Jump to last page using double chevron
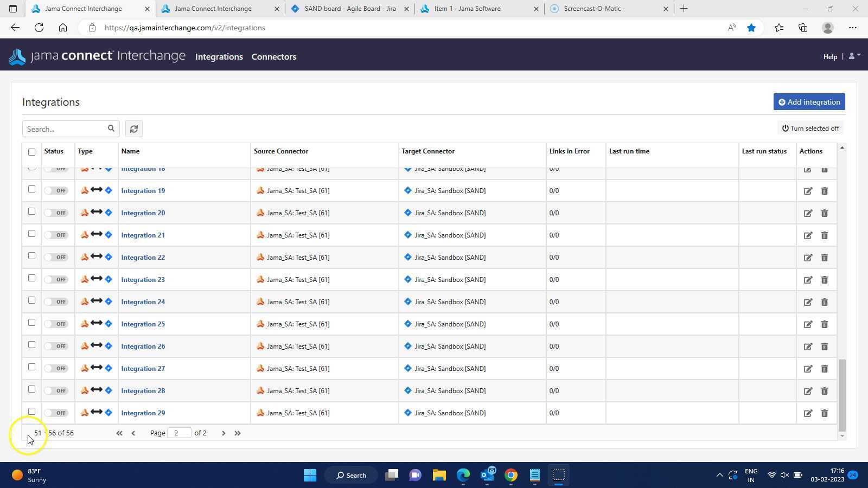Viewport: 868px width, 488px height. 238,433
